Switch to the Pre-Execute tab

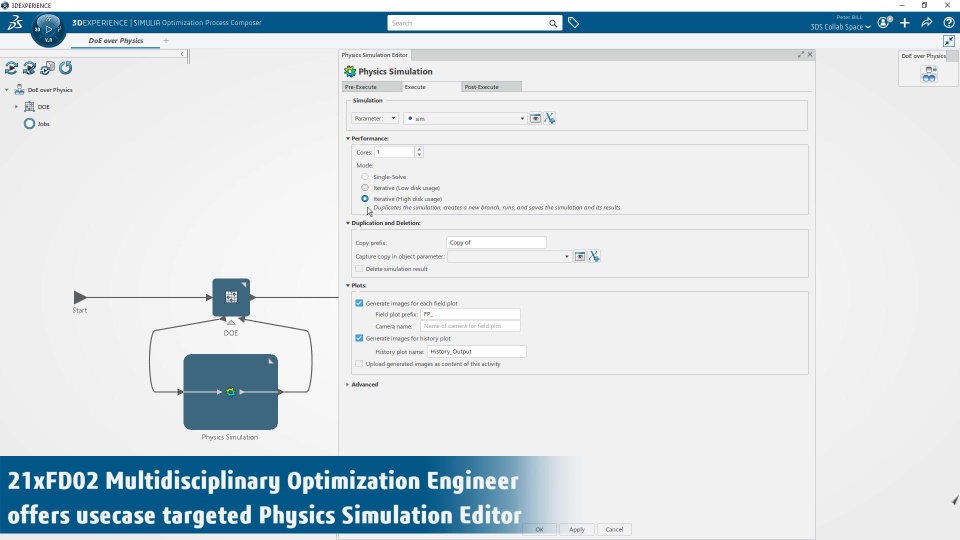(x=372, y=87)
